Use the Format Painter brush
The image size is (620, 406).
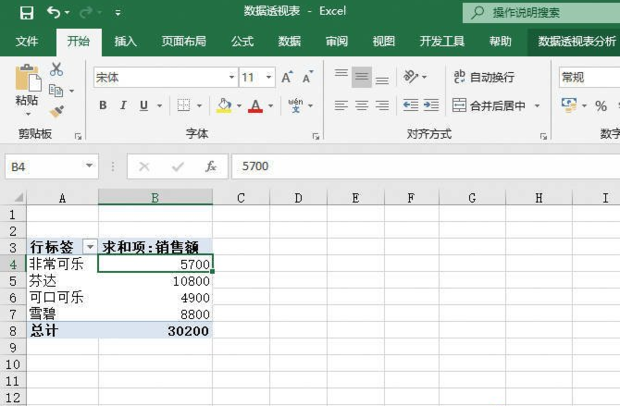click(x=57, y=111)
